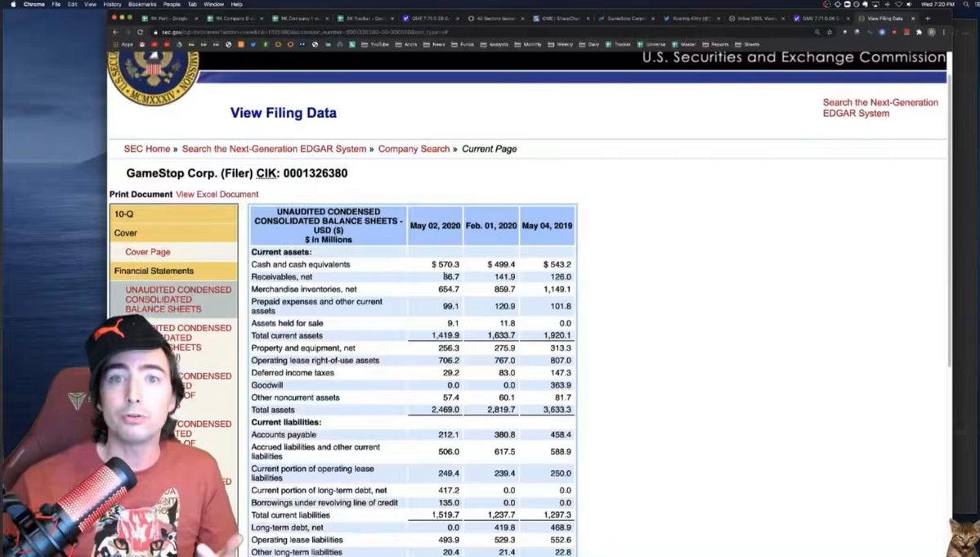Click Company Search breadcrumb link
Image resolution: width=980 pixels, height=557 pixels.
[x=414, y=149]
